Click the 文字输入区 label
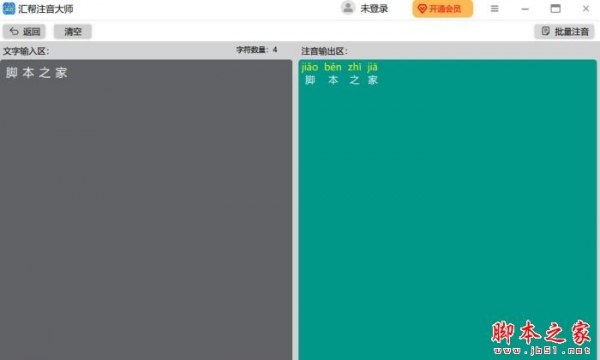The image size is (600, 360). [x=26, y=51]
